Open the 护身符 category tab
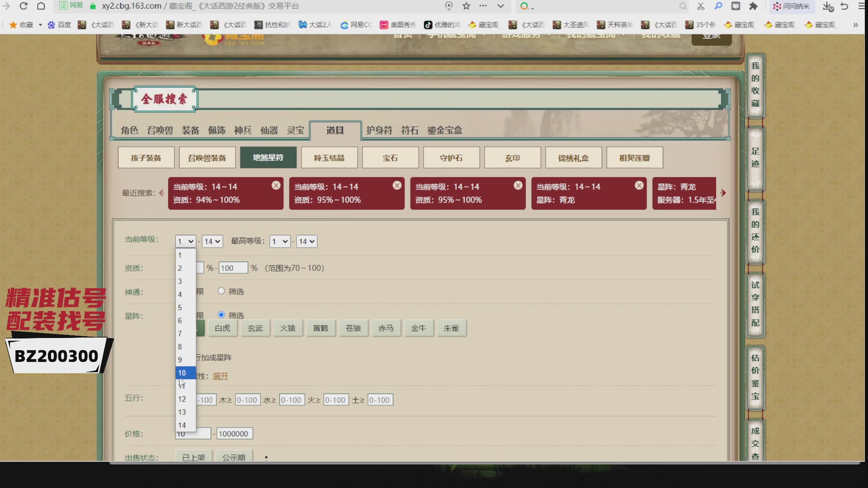This screenshot has width=868, height=488. 379,130
